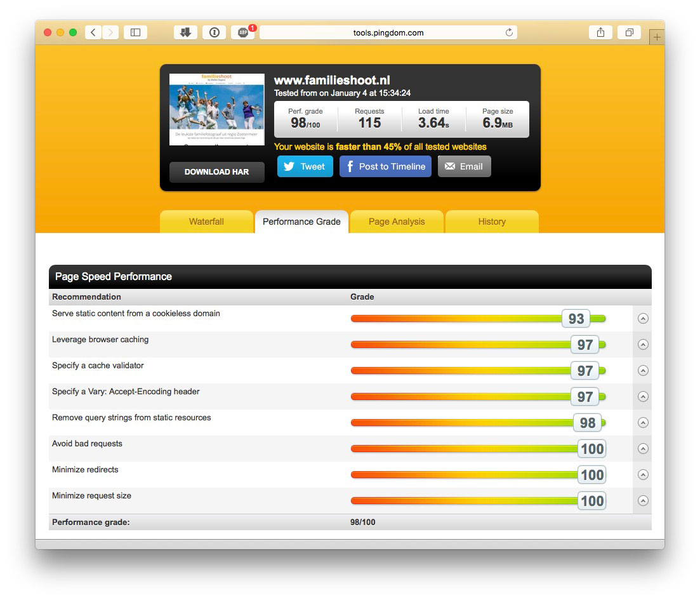Expand Leverage browser caching details
700x600 pixels.
click(x=643, y=345)
